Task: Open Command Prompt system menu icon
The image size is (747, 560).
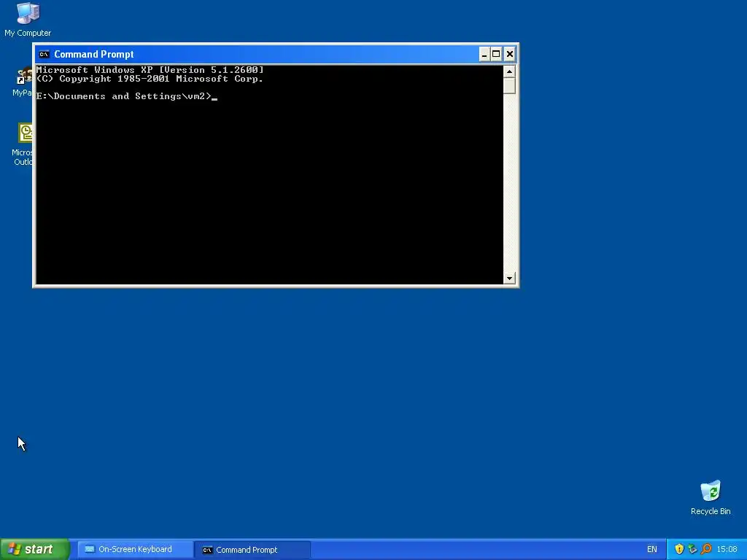Action: [44, 54]
